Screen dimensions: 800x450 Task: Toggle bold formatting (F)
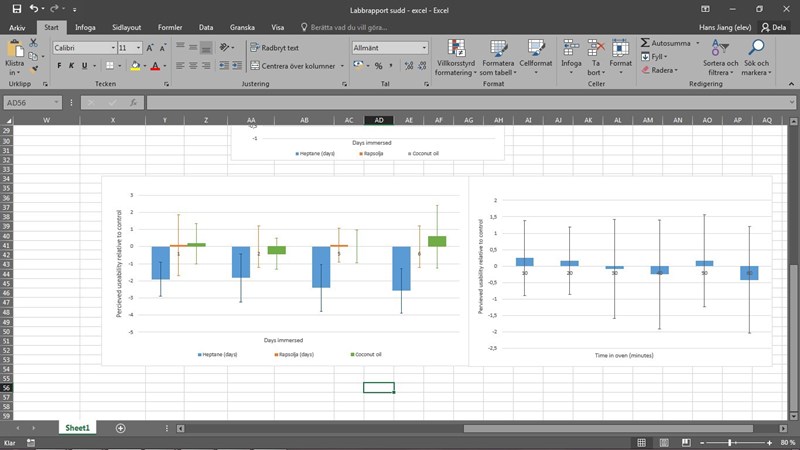pyautogui.click(x=60, y=66)
